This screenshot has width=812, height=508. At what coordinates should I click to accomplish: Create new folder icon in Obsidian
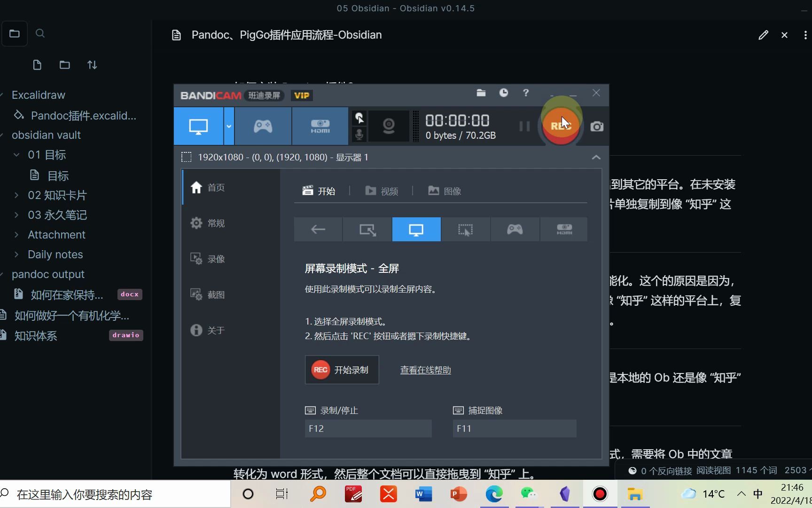tap(65, 65)
